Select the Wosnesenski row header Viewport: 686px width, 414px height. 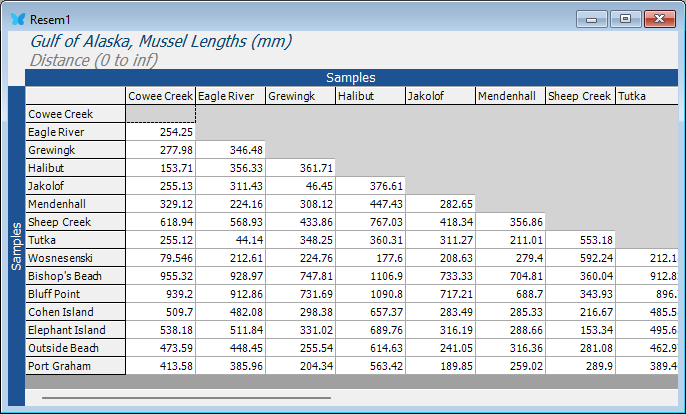coord(75,258)
